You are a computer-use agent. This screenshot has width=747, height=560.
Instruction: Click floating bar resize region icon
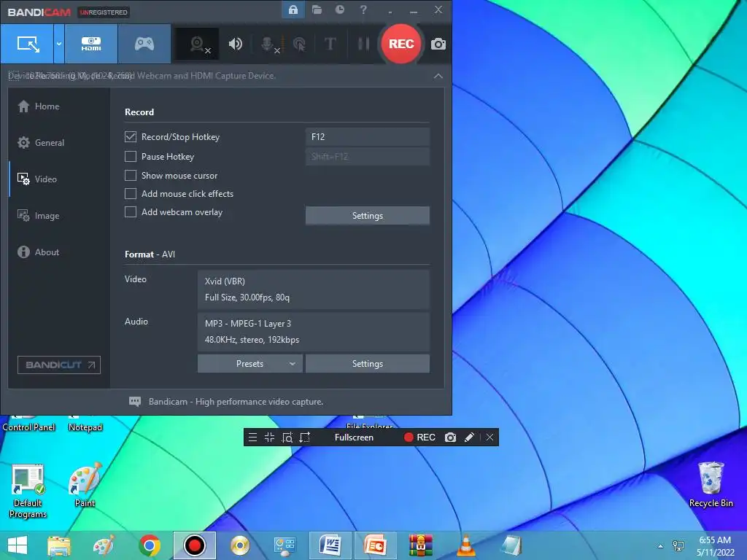(x=304, y=437)
